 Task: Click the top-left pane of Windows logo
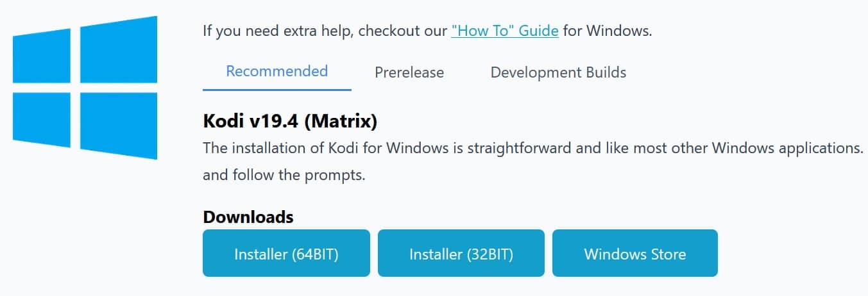click(42, 56)
